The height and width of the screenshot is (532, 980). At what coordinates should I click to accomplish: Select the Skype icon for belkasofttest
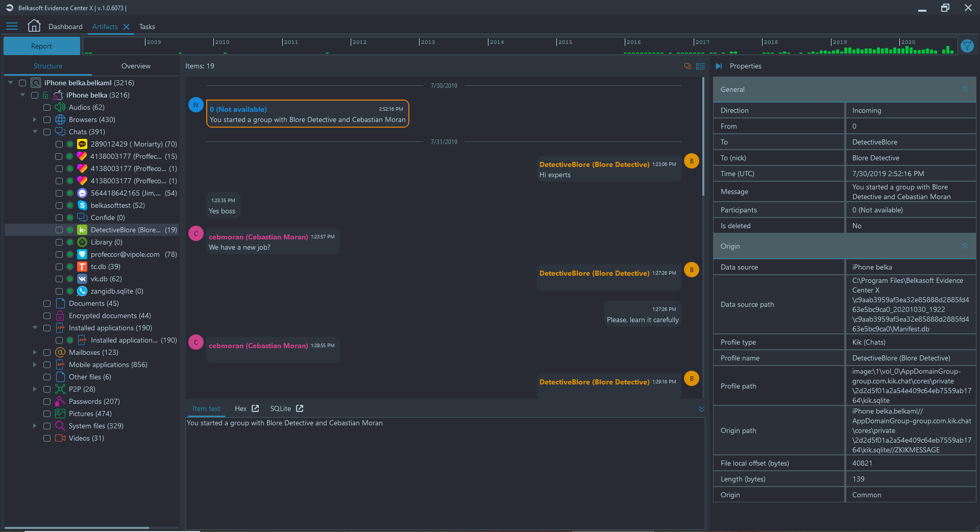(82, 205)
